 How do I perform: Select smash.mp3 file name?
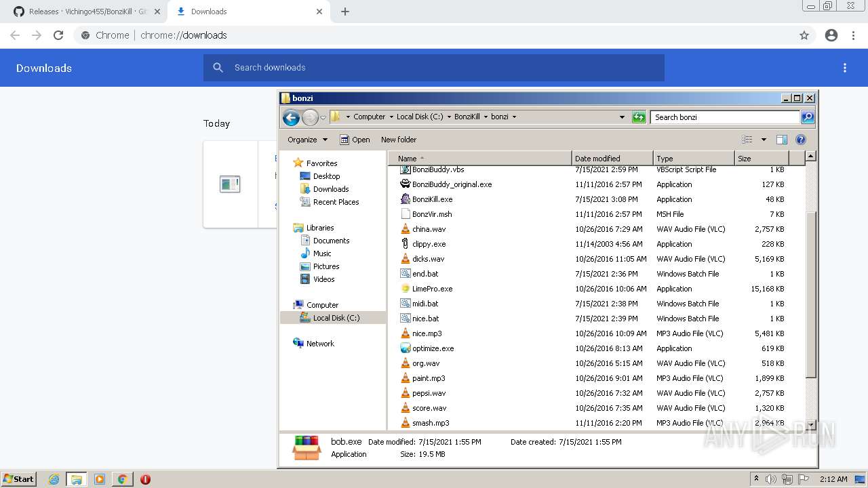(431, 423)
